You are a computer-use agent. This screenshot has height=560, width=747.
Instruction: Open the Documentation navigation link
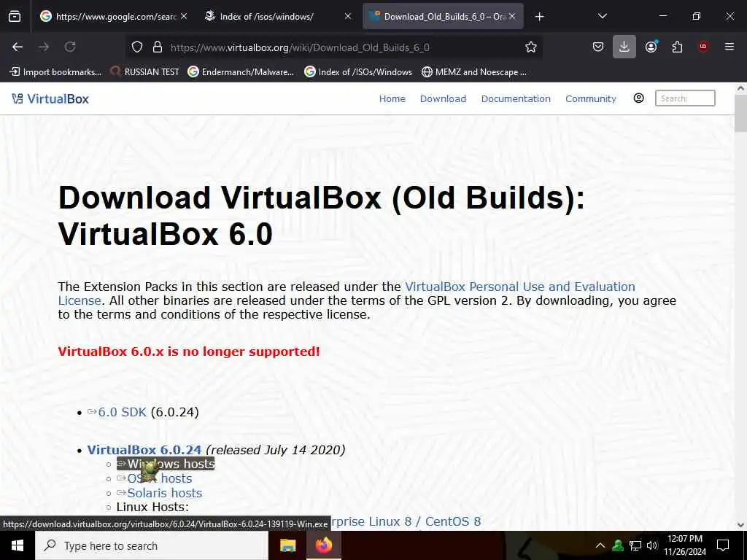(516, 99)
